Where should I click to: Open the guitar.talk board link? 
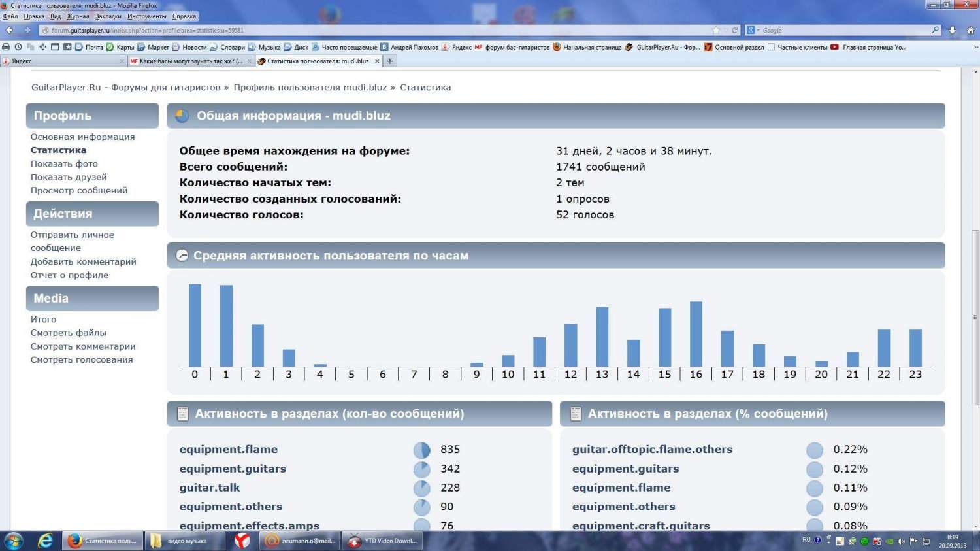click(x=210, y=488)
